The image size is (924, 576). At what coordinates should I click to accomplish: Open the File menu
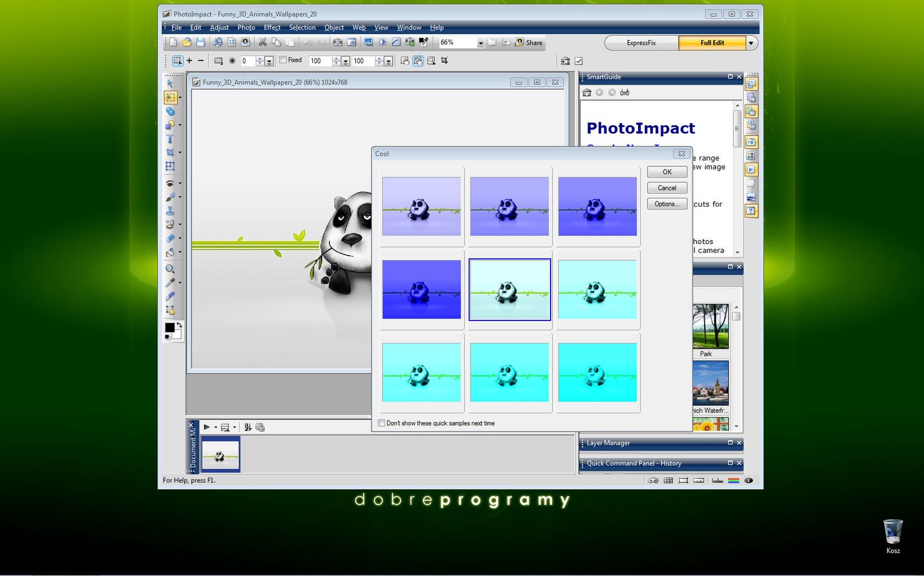[x=177, y=27]
